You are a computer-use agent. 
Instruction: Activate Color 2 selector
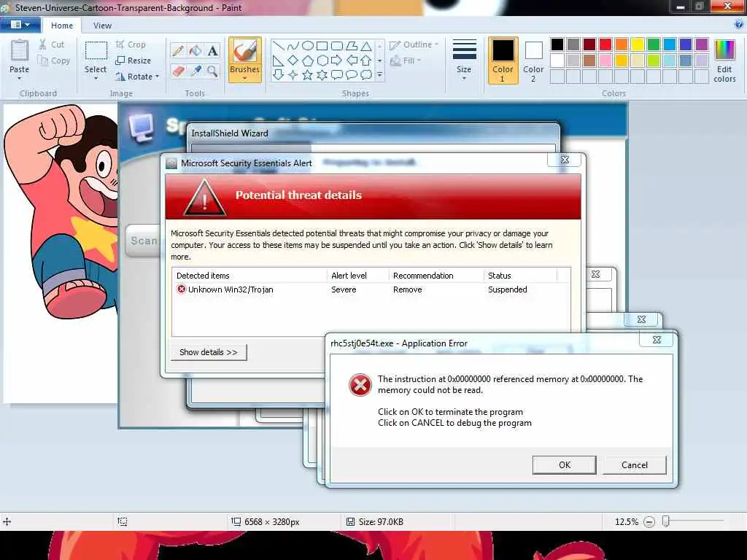pyautogui.click(x=533, y=61)
